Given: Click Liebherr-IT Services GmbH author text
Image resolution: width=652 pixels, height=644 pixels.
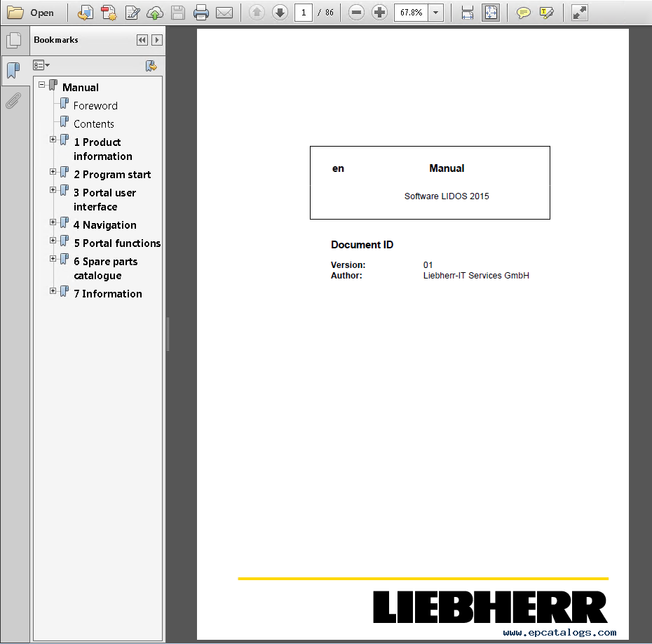Looking at the screenshot, I should [x=476, y=276].
